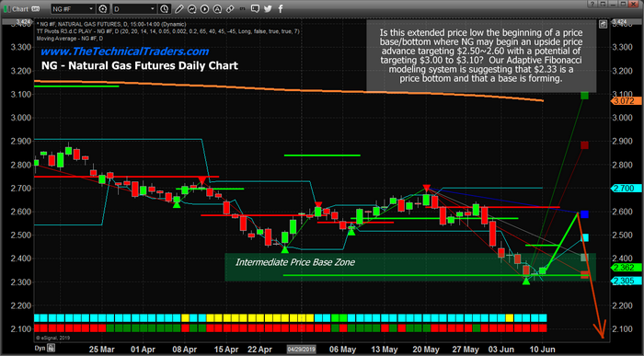
Task: Select the eraser tool icon
Action: pyautogui.click(x=230, y=8)
